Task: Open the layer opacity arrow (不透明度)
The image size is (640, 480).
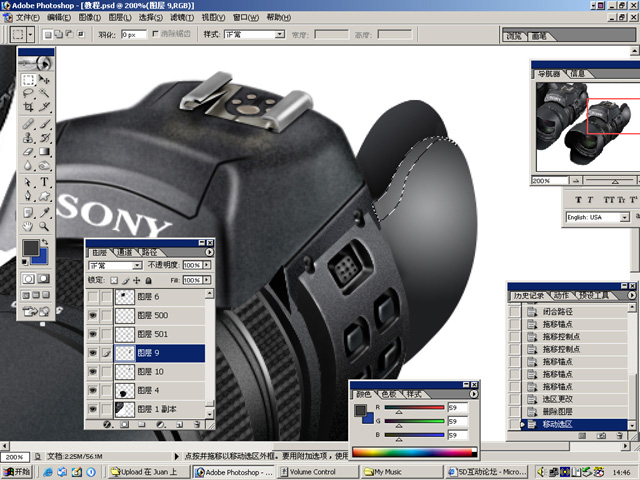Action: (207, 265)
